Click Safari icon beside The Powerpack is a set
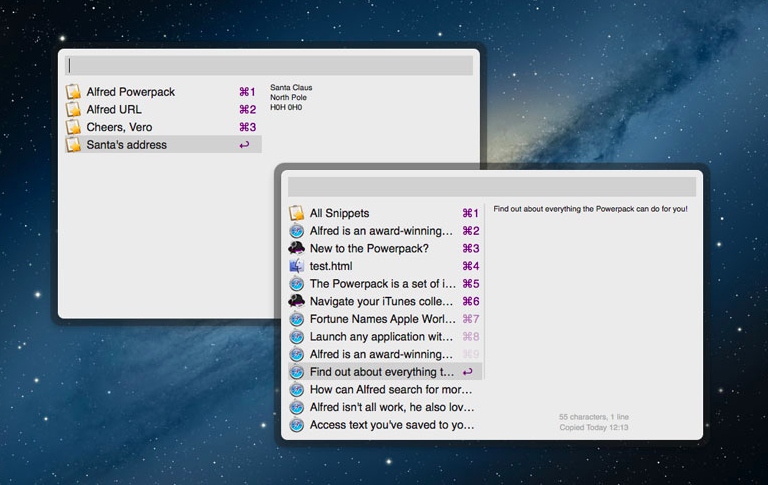The height and width of the screenshot is (485, 768). pyautogui.click(x=296, y=284)
